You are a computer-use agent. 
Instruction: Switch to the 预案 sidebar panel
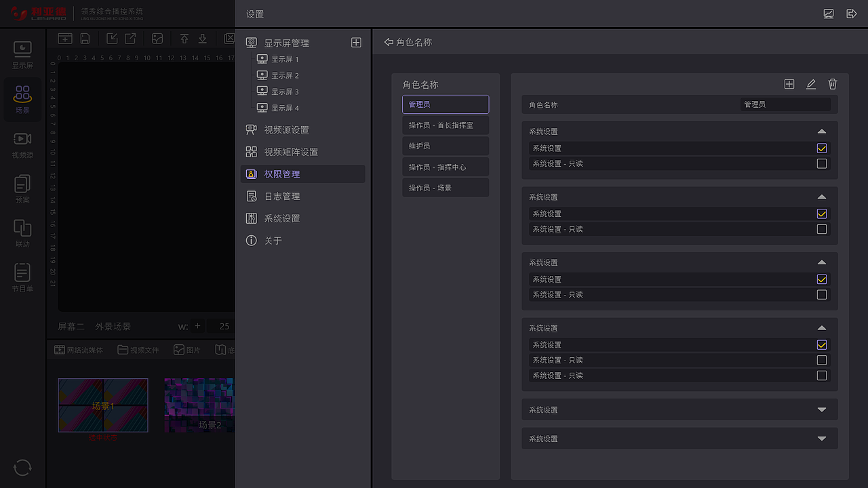pos(22,190)
